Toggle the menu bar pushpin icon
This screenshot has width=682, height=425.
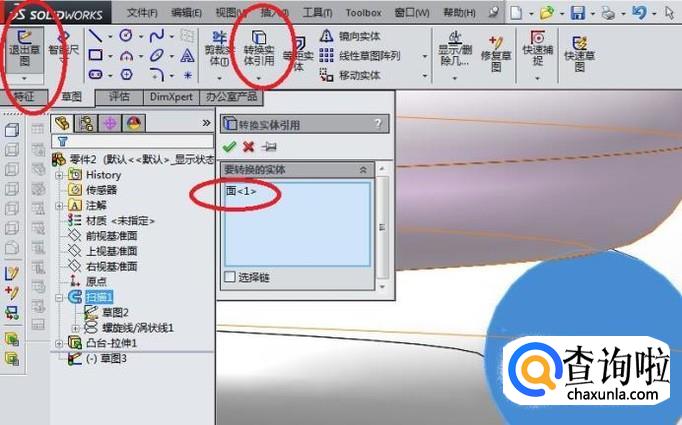493,12
